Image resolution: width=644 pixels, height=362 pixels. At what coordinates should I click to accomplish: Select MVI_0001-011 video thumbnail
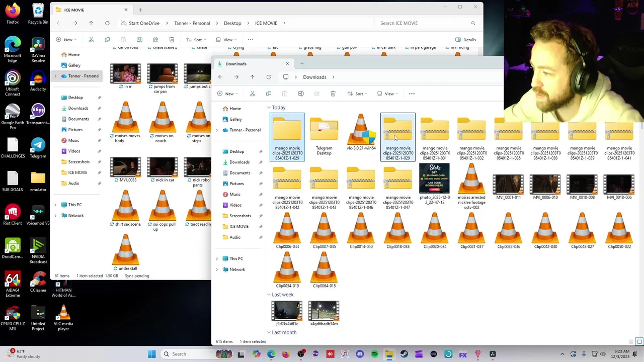click(508, 187)
